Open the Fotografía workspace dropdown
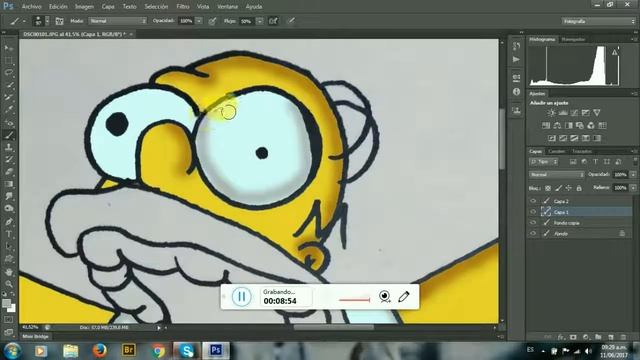 [x=598, y=21]
